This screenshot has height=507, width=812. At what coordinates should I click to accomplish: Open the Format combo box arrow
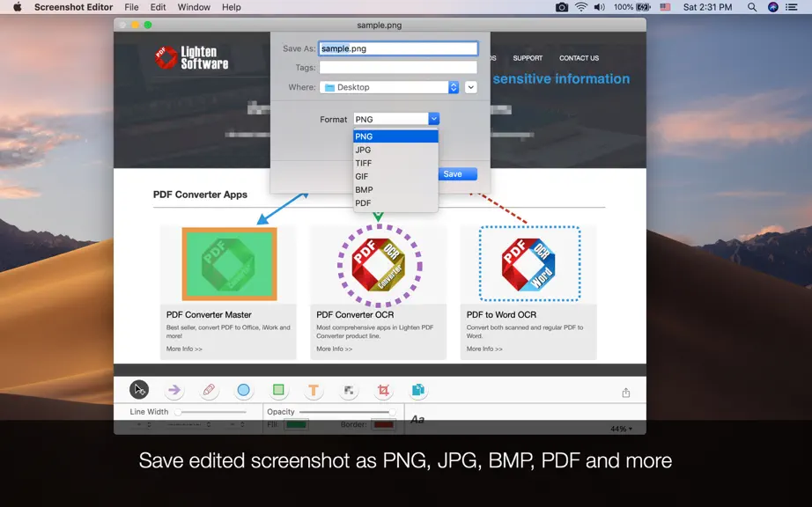coord(434,119)
